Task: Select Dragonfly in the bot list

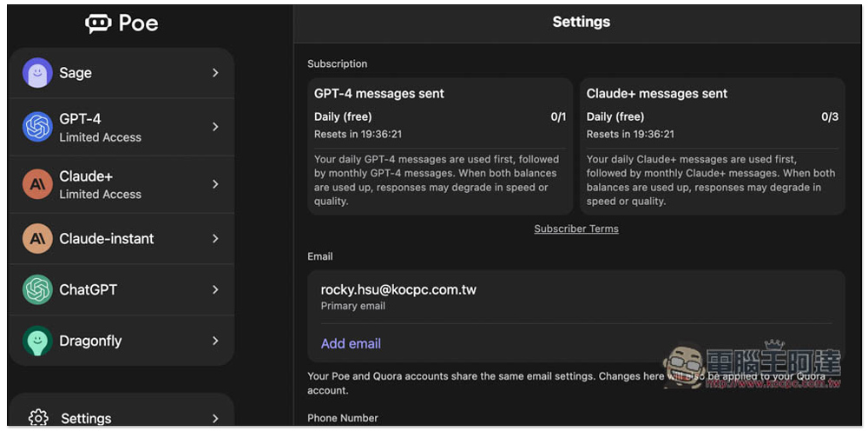Action: point(122,341)
